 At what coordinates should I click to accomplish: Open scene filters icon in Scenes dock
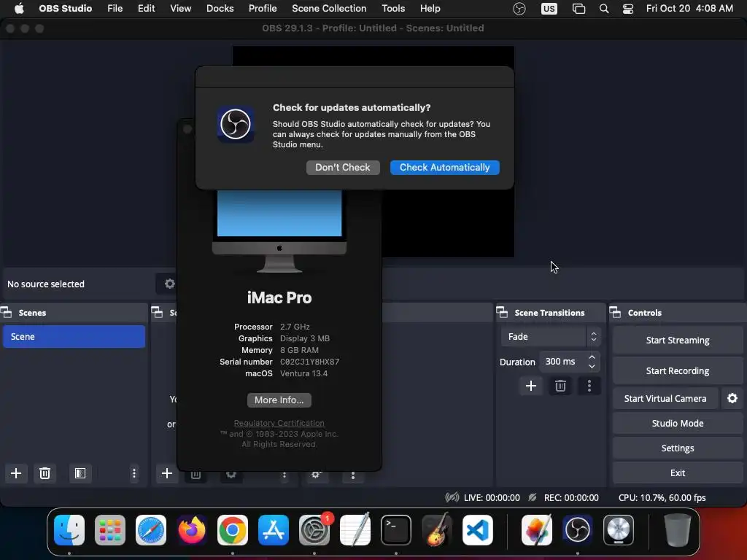tap(80, 472)
